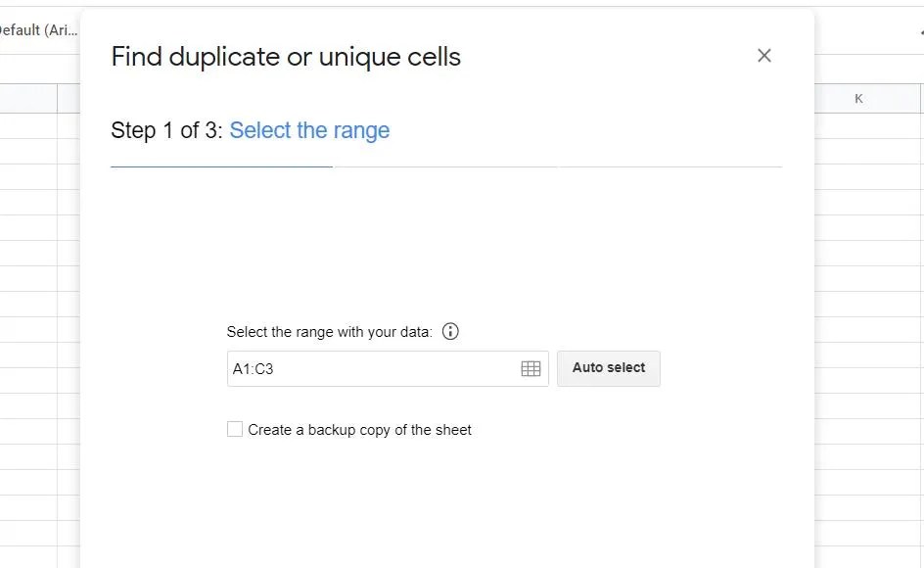Click the X to dismiss Find duplicates dialog
This screenshot has height=568, width=924.
pyautogui.click(x=764, y=55)
